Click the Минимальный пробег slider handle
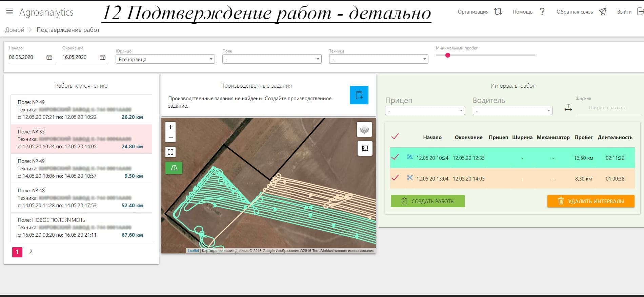This screenshot has height=297, width=644. coord(448,55)
